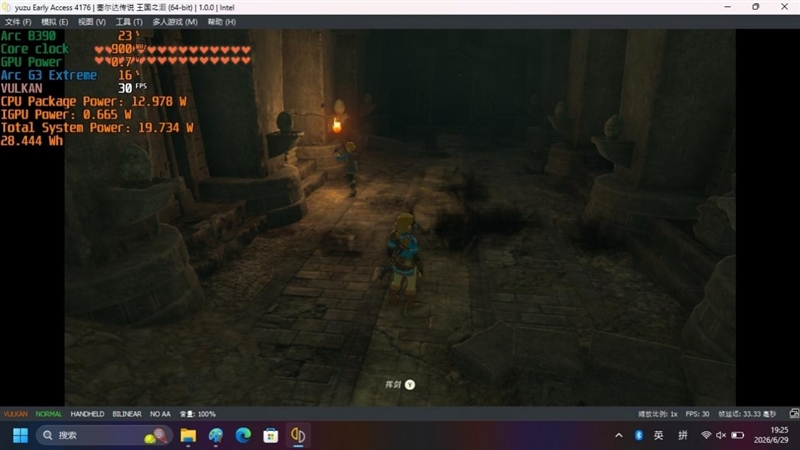Toggle the NO AA anti-aliasing button
This screenshot has width=800, height=450.
pyautogui.click(x=160, y=414)
